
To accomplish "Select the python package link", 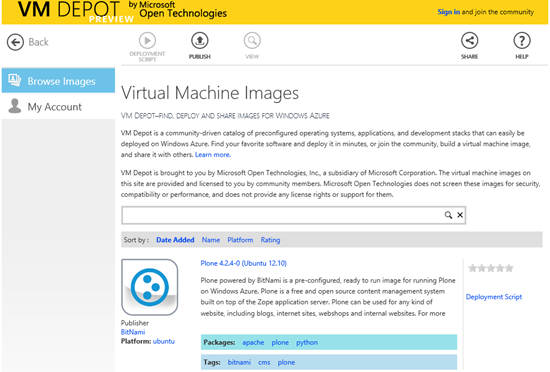I will pyautogui.click(x=307, y=343).
